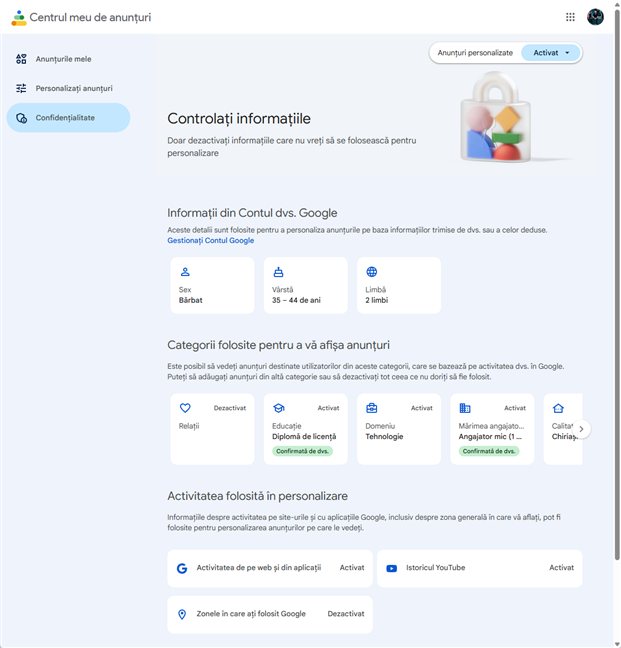
Task: Open the Anunțuri personalizate Activat dropdown
Action: pyautogui.click(x=551, y=52)
